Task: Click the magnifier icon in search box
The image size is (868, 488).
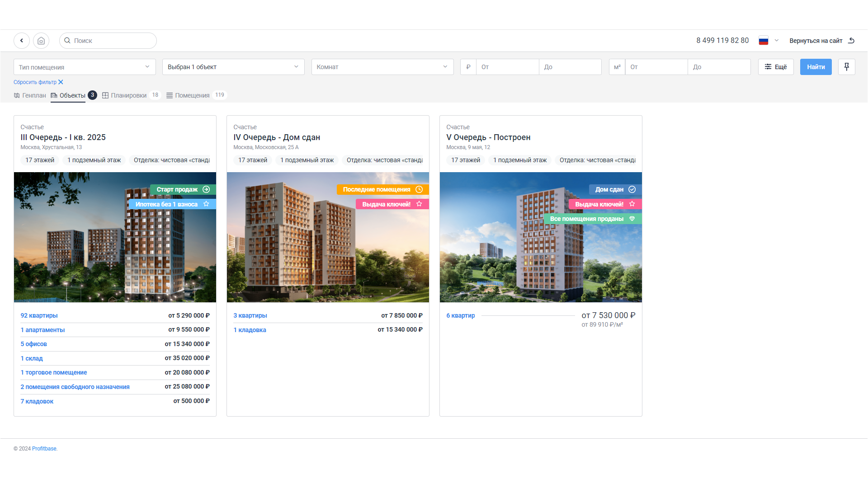Action: [67, 41]
